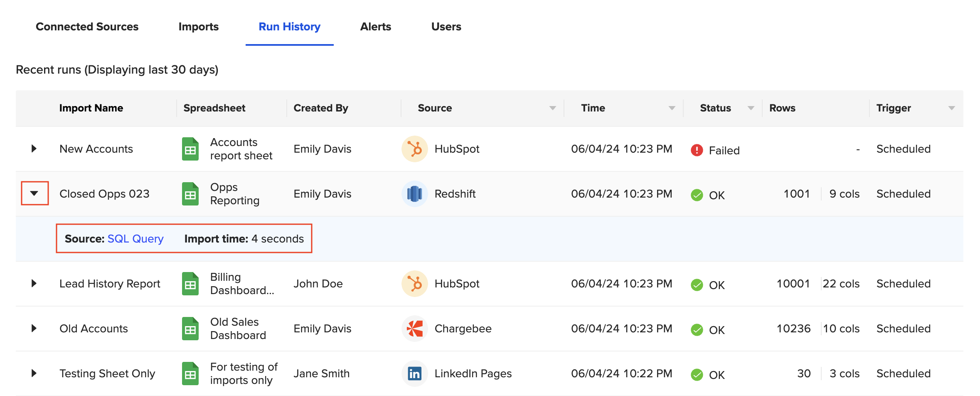
Task: Click the green OK icon in Lead History Report row
Action: 697,285
